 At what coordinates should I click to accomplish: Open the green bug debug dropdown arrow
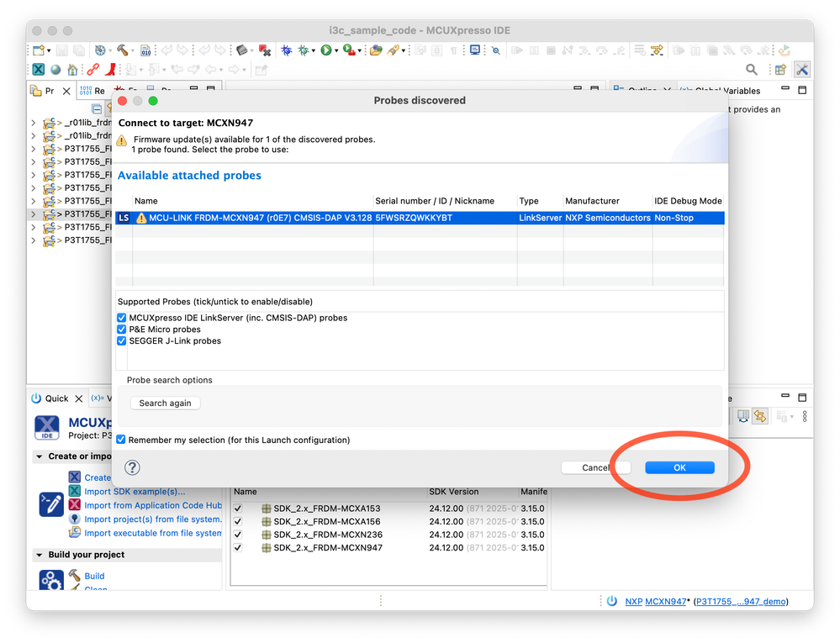coord(314,51)
